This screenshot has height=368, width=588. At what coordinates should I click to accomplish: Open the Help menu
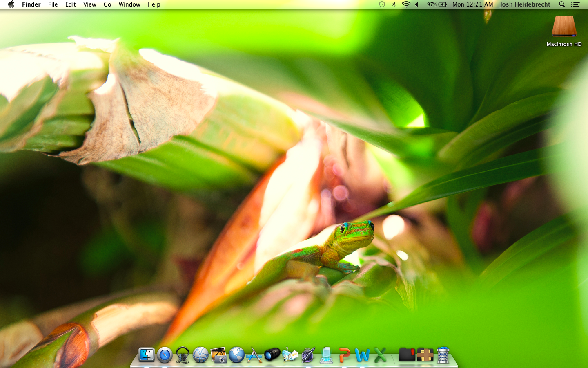pos(154,4)
